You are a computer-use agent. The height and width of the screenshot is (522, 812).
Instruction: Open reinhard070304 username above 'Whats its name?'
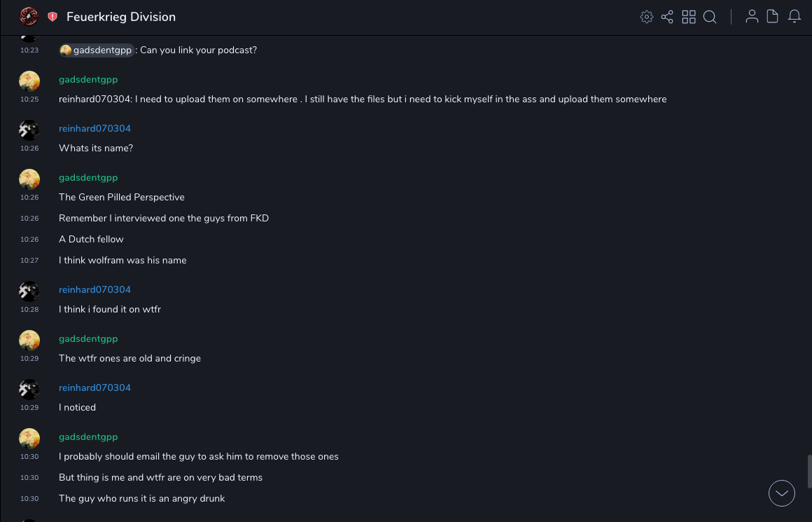point(94,129)
